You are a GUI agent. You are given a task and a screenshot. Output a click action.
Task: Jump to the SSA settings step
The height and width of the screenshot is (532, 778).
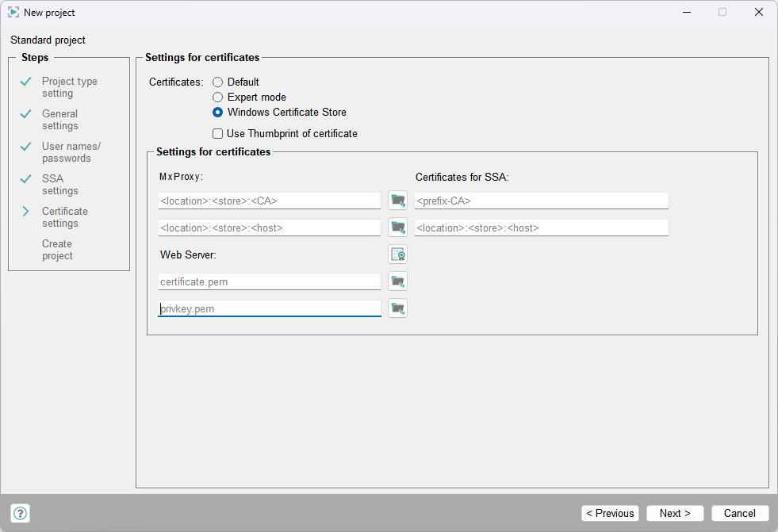click(x=60, y=185)
